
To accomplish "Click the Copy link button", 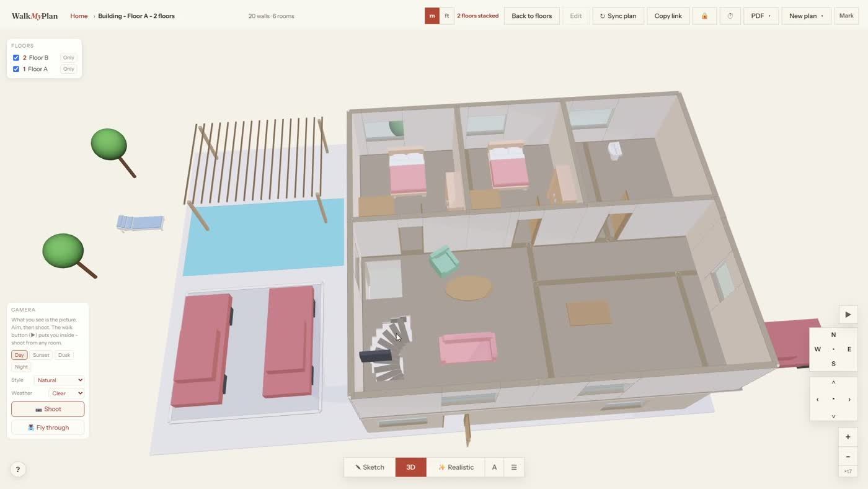I will [x=668, y=16].
